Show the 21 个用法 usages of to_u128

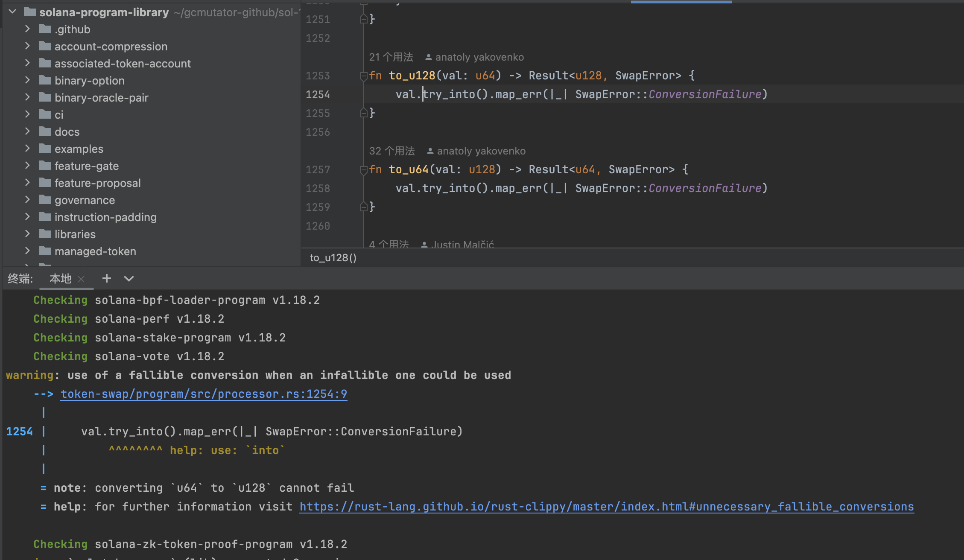click(x=391, y=57)
